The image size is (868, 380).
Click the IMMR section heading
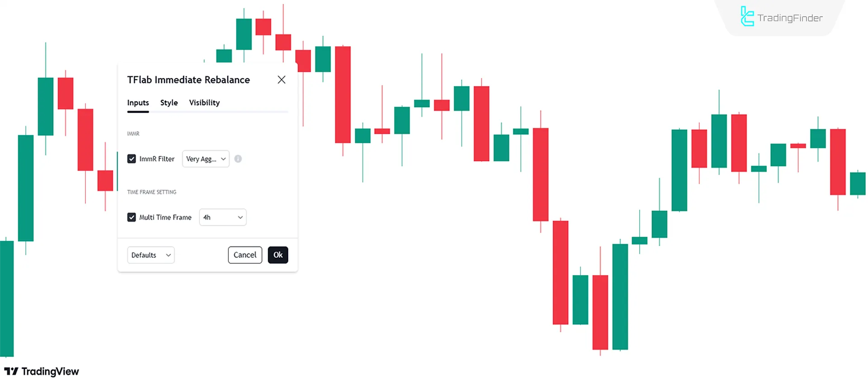(133, 133)
